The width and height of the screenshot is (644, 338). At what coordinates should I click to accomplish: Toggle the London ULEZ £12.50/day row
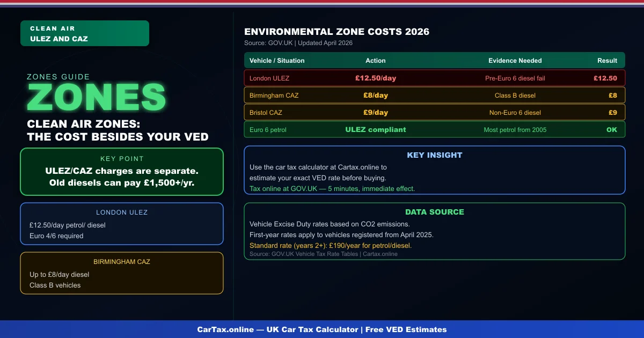point(435,78)
